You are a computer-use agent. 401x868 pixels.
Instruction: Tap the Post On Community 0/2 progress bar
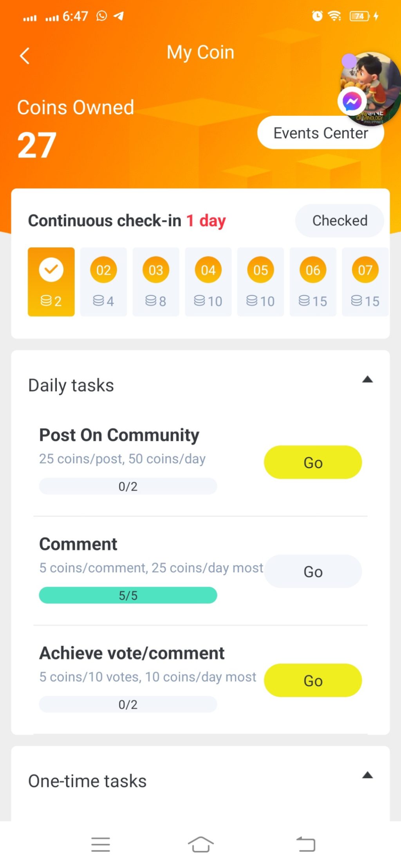coord(128,486)
